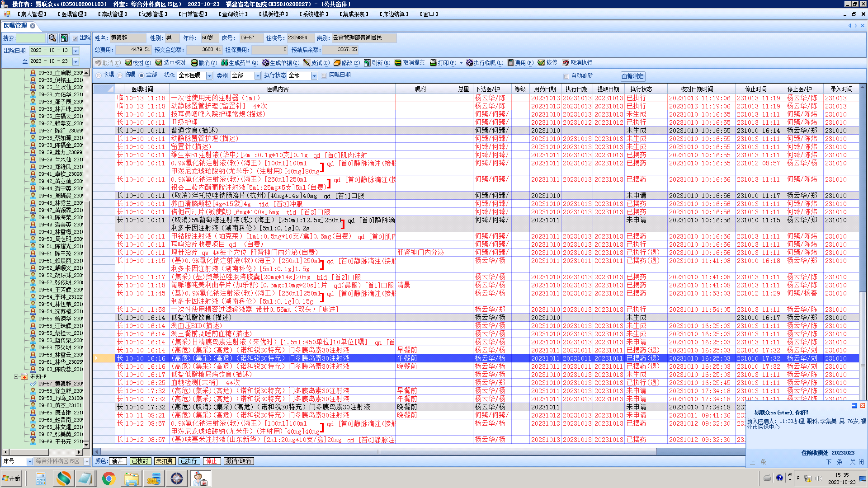This screenshot has height=488, width=868.
Task: Open the 状态 全部医嘱 dropdown
Action: 209,75
